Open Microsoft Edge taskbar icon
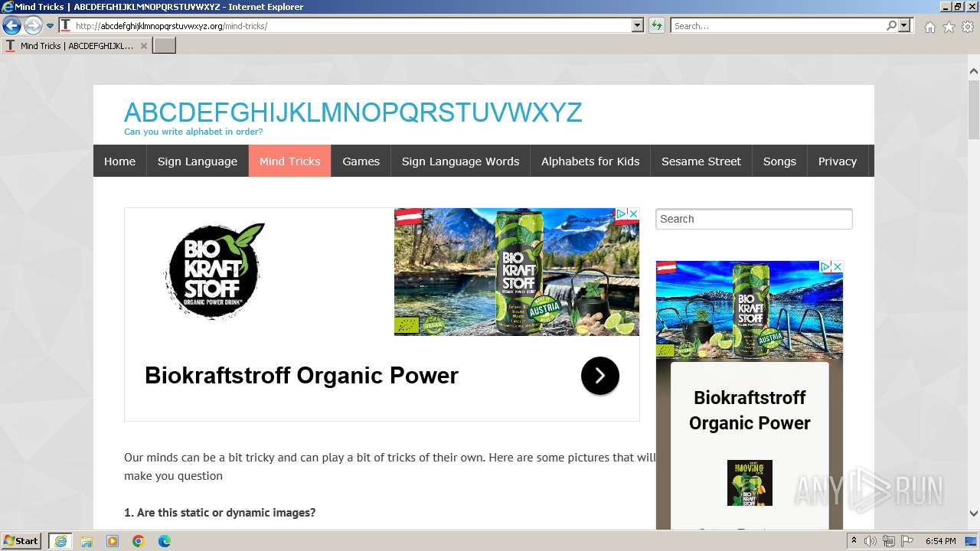 coord(165,541)
